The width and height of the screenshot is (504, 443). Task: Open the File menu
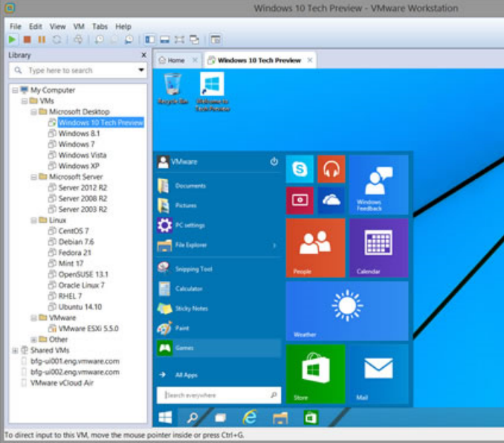pos(15,26)
